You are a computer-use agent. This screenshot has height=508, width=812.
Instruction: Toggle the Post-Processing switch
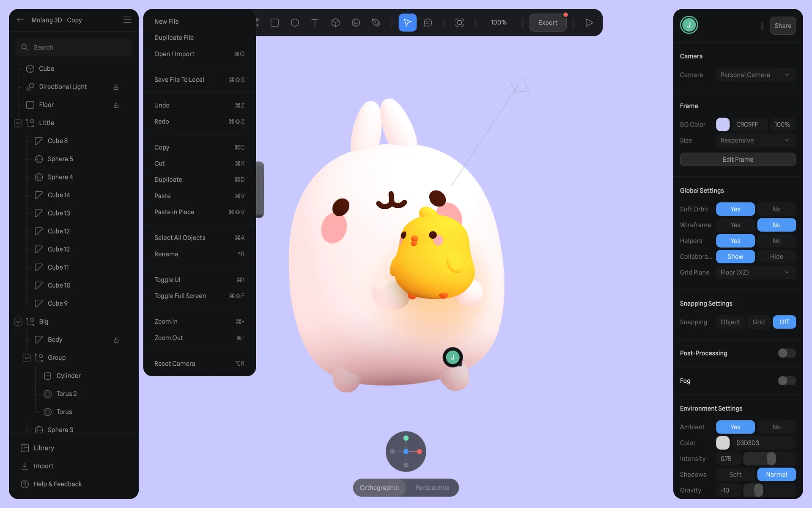pyautogui.click(x=786, y=353)
